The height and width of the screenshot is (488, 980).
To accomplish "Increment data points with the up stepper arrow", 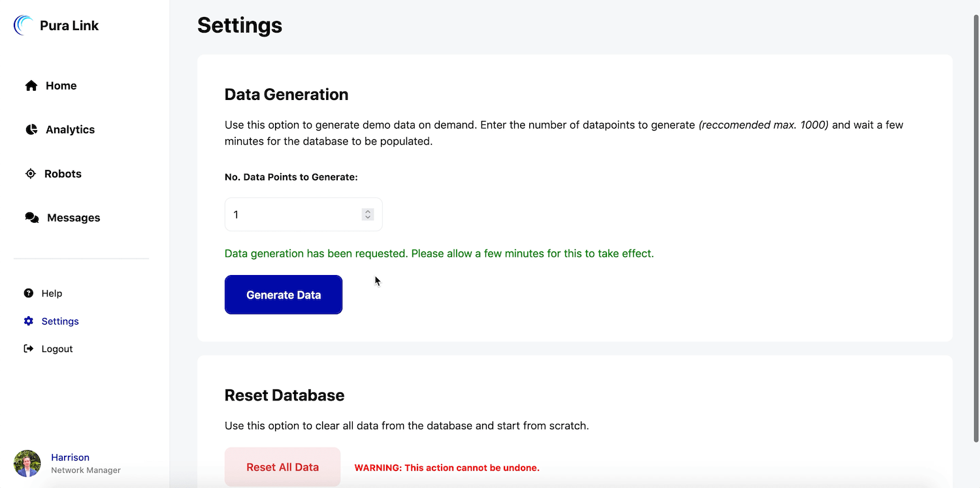I will click(367, 210).
